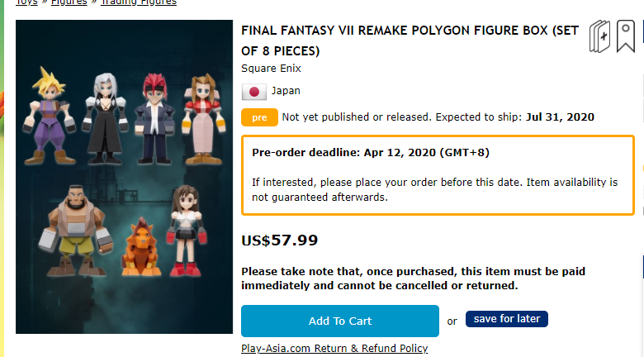The width and height of the screenshot is (644, 357).
Task: Click the Japan region label
Action: [x=286, y=91]
